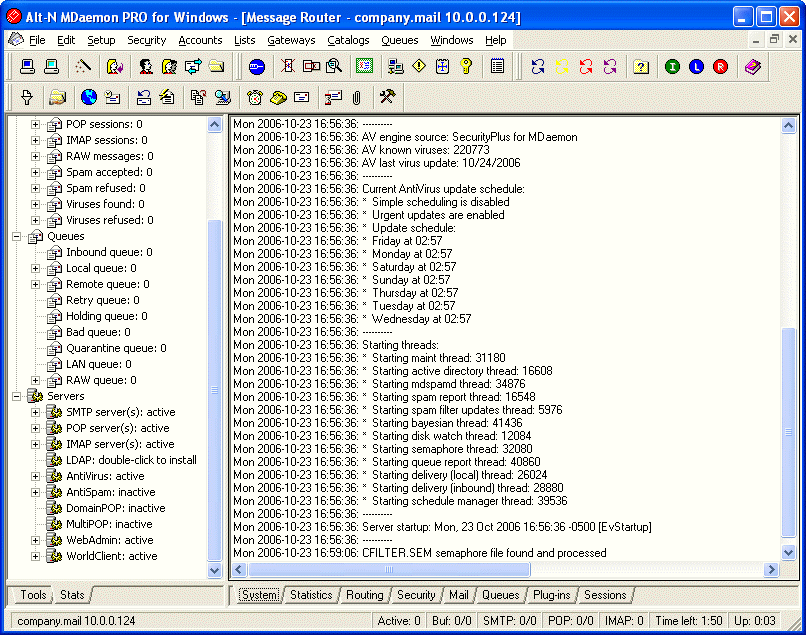
Task: Switch to the Tools tab
Action: tap(33, 595)
